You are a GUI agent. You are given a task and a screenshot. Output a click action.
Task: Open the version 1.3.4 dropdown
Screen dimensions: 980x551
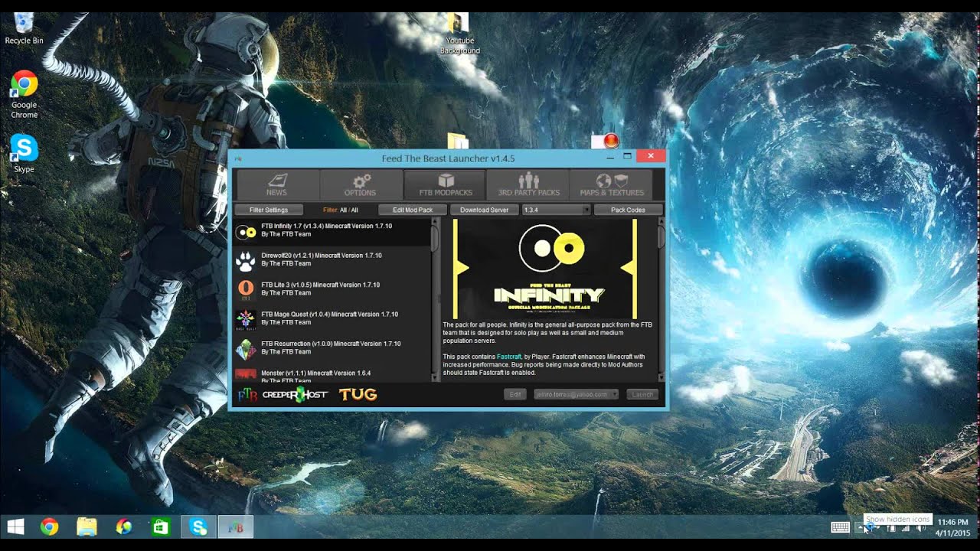coord(556,210)
